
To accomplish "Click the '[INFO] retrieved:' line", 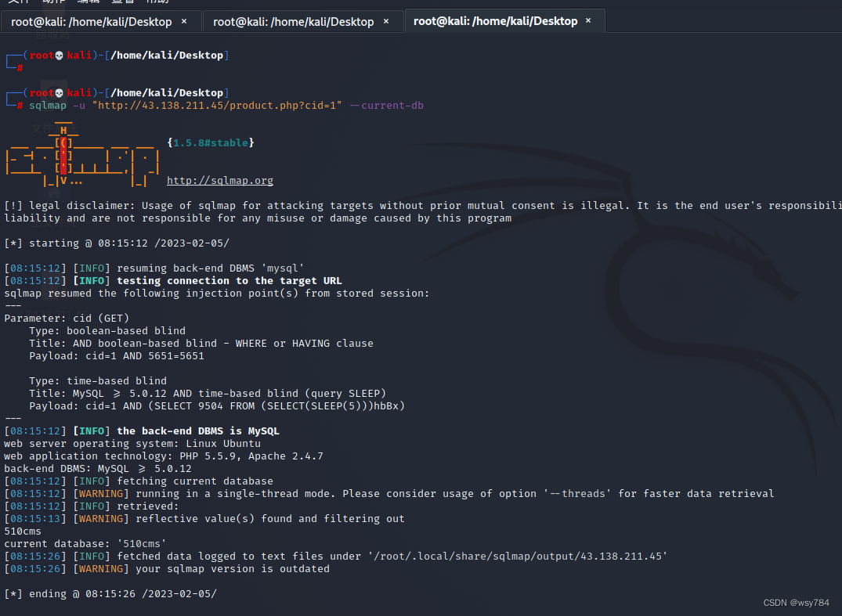I will tap(92, 506).
